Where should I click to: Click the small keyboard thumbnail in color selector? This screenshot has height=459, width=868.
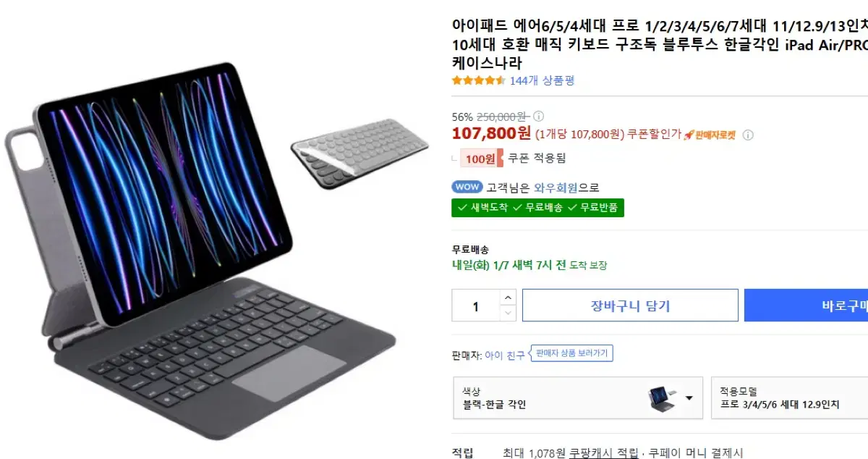pyautogui.click(x=663, y=397)
